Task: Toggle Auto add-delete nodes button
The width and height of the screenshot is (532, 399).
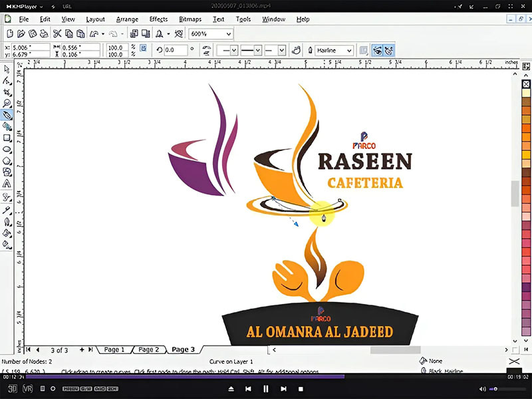Action: (388, 51)
